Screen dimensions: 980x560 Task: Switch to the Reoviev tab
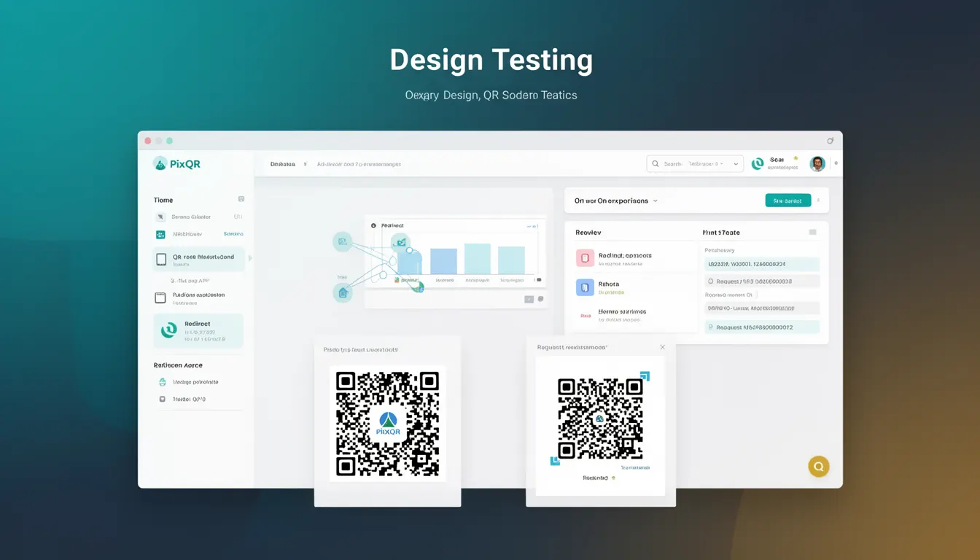pyautogui.click(x=588, y=233)
